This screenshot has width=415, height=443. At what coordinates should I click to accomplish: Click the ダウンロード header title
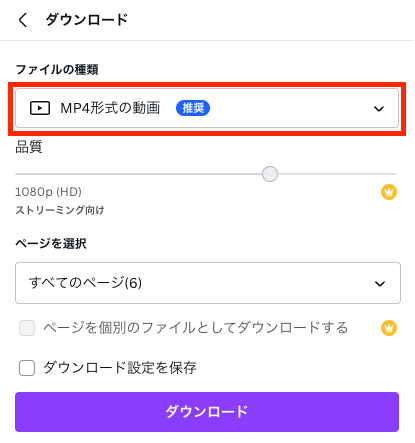[87, 20]
